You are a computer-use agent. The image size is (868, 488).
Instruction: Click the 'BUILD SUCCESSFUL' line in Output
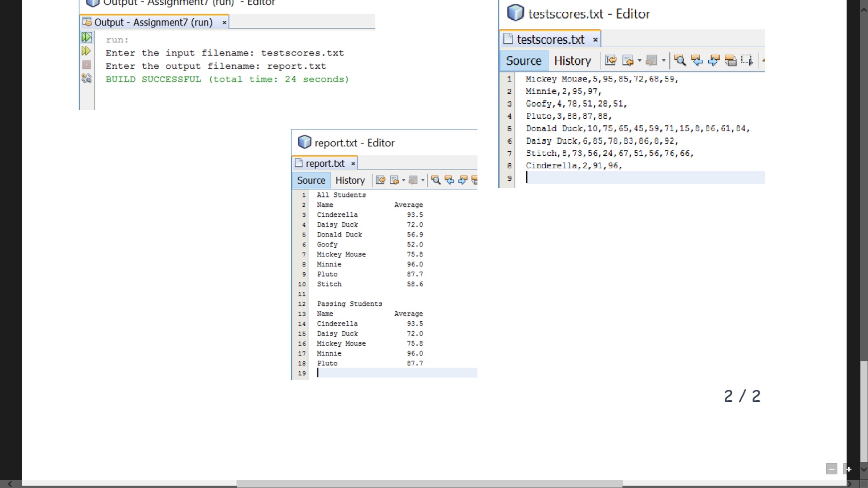[x=227, y=79]
